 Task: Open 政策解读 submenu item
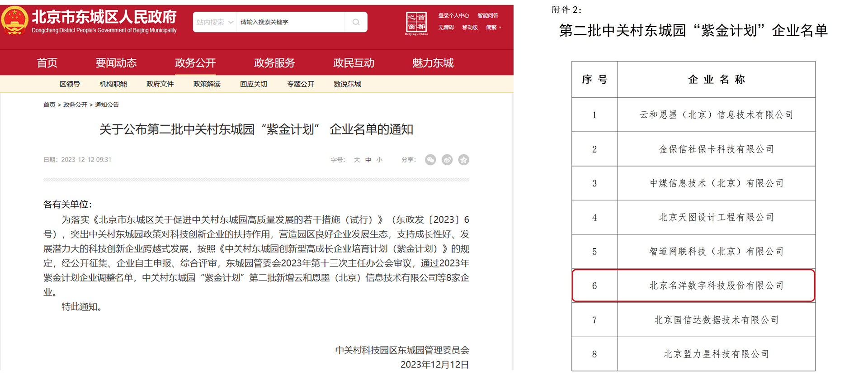click(207, 84)
